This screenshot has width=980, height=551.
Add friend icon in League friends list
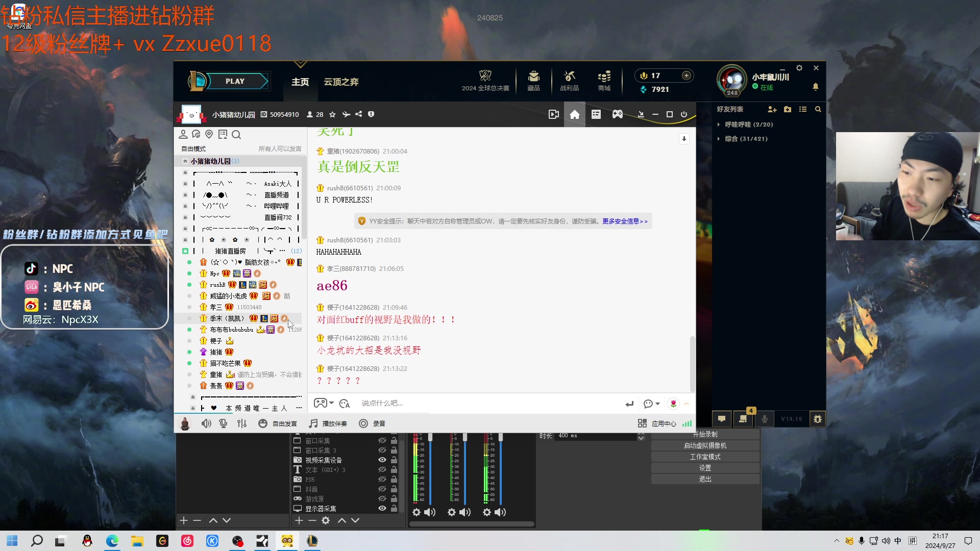coord(772,109)
